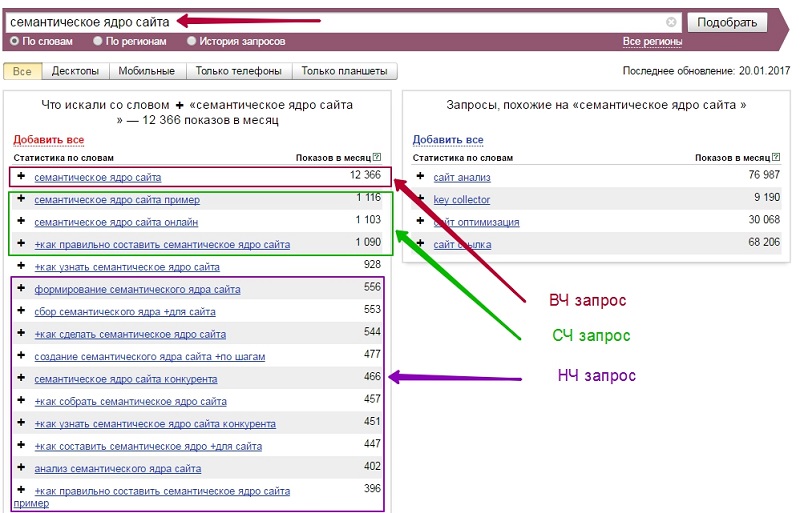The height and width of the screenshot is (513, 800).
Task: Click the '30 068' impressions value
Action: pyautogui.click(x=764, y=219)
